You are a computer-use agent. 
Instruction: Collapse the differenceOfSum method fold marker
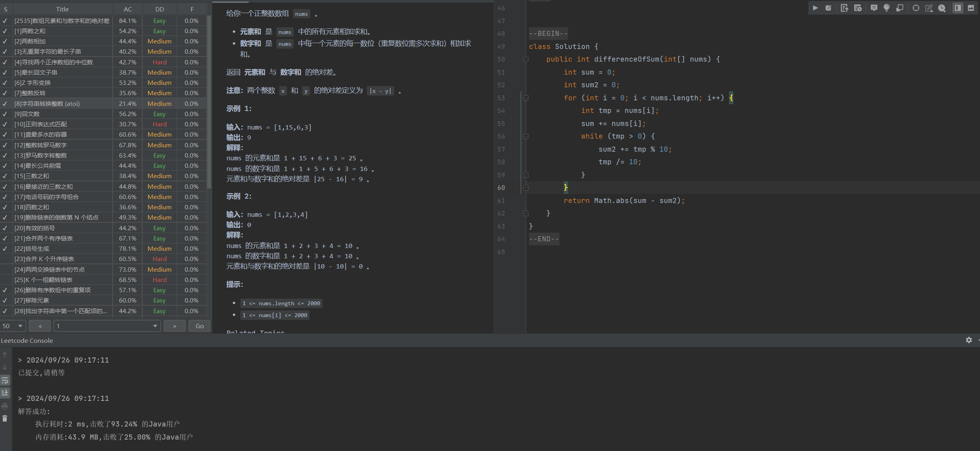[526, 59]
